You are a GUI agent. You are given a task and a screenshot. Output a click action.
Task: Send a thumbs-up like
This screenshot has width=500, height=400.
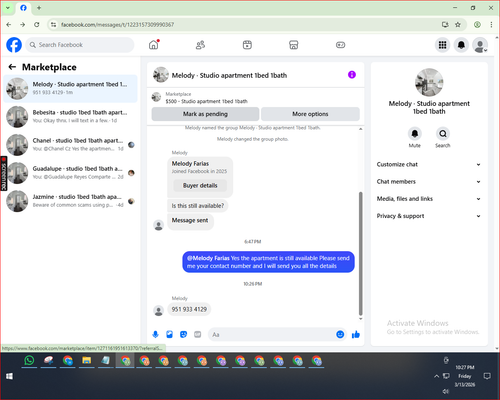tap(356, 334)
